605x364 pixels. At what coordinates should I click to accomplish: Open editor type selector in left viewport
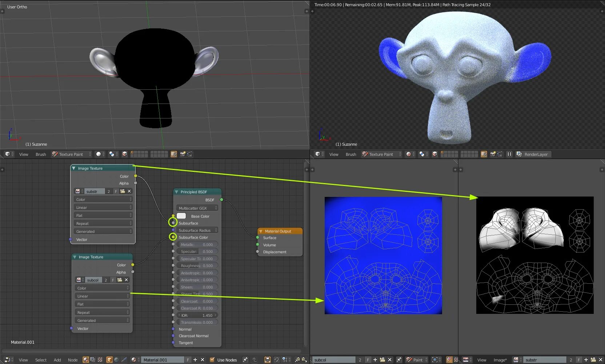[9, 154]
